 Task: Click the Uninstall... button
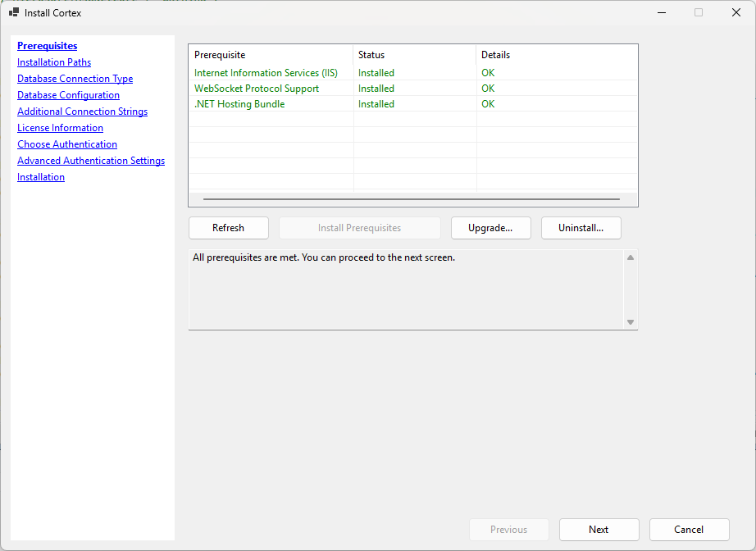pyautogui.click(x=581, y=228)
